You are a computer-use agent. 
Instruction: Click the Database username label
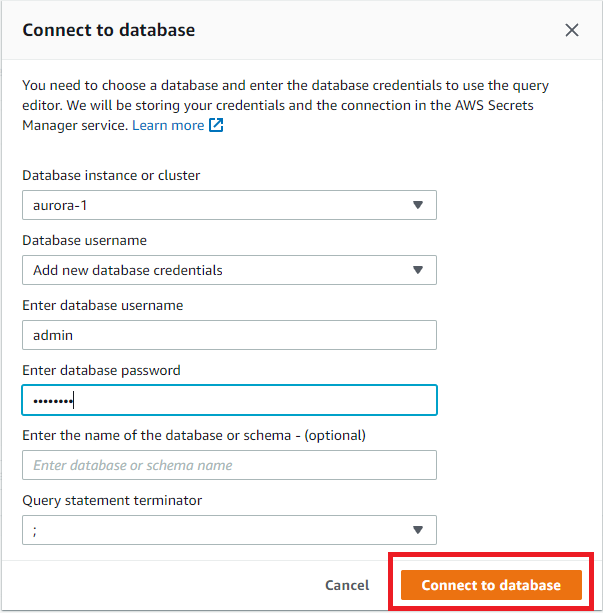(84, 241)
